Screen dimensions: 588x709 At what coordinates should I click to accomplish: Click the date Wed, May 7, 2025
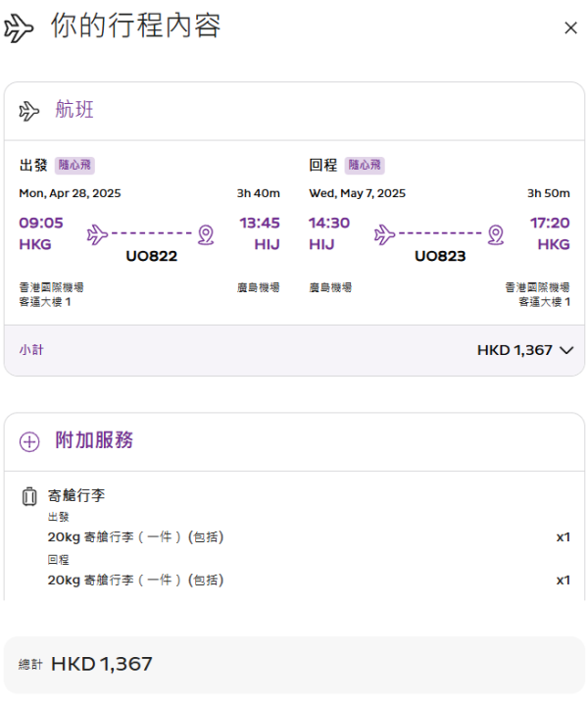tap(357, 193)
